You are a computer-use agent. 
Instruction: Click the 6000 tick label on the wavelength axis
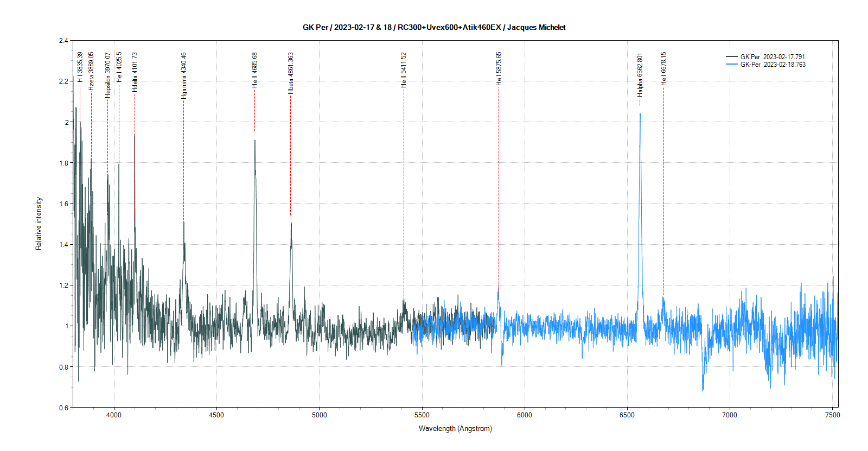(524, 415)
